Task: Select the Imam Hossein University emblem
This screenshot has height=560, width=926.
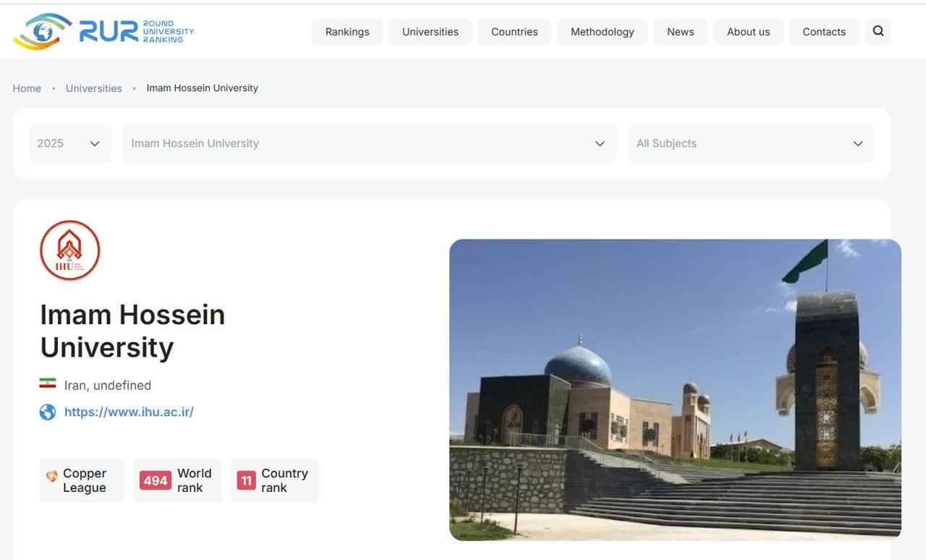Action: [69, 250]
